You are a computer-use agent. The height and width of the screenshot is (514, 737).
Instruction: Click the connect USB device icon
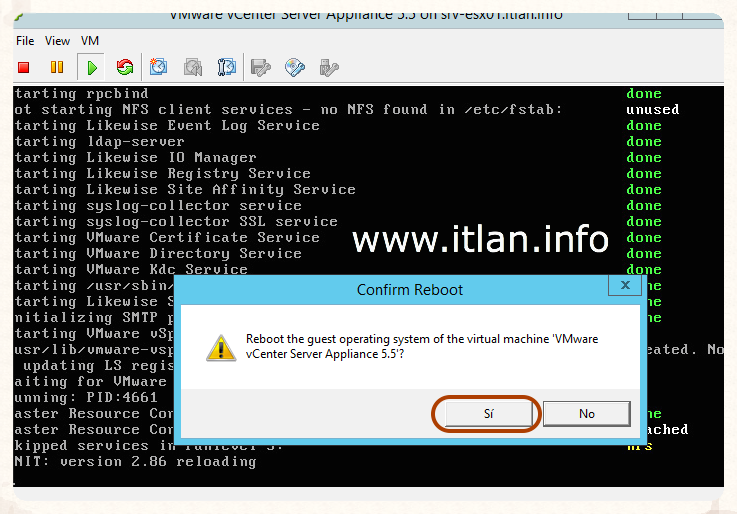328,68
